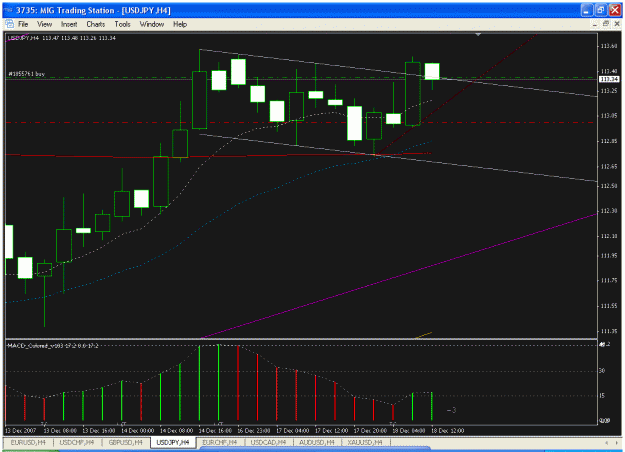Screen dimensions: 625x452
Task: Click the MACD_Colored indicator label
Action: [x=53, y=346]
